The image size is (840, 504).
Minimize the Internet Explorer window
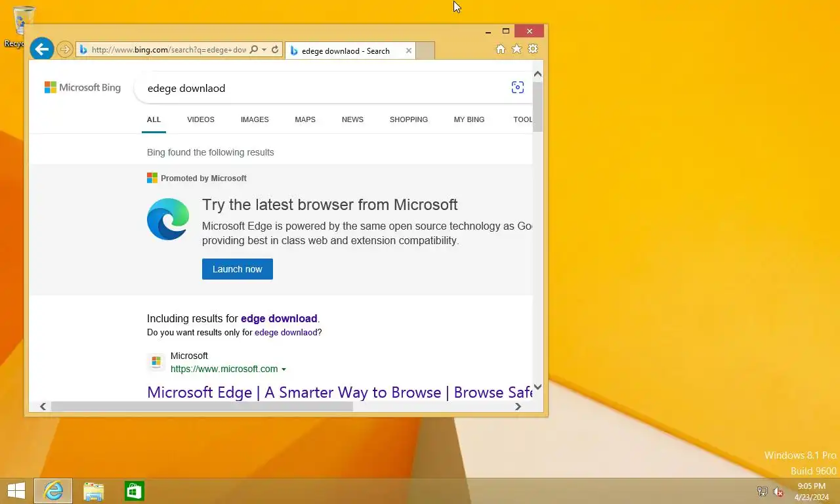(x=488, y=31)
